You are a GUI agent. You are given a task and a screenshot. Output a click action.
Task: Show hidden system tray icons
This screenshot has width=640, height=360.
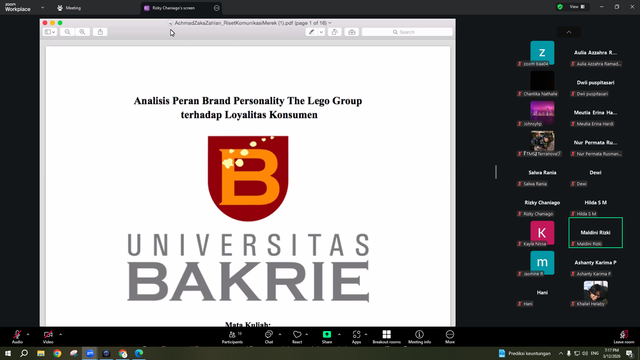click(561, 353)
